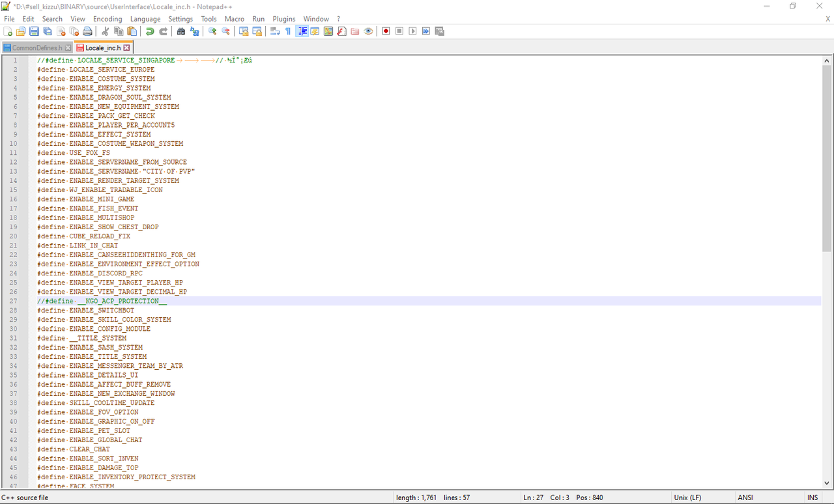834x504 pixels.
Task: Print the current document
Action: pos(87,31)
